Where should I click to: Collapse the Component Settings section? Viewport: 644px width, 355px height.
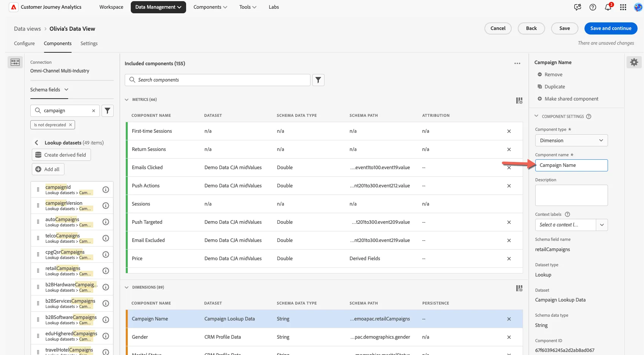(536, 116)
